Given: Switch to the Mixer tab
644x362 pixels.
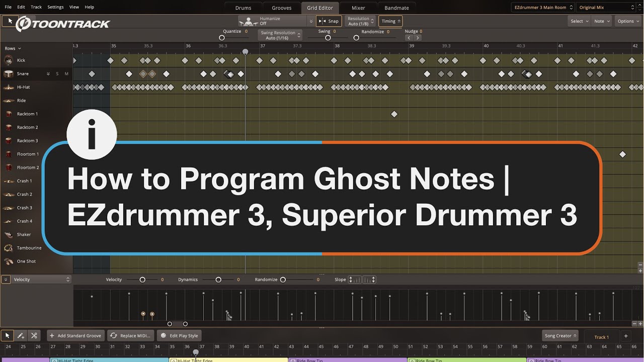Looking at the screenshot, I should (358, 8).
